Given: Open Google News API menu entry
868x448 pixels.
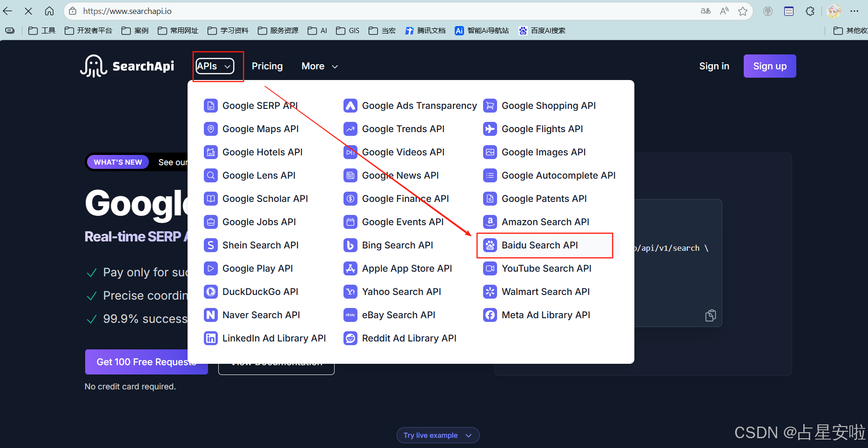Looking at the screenshot, I should click(391, 175).
